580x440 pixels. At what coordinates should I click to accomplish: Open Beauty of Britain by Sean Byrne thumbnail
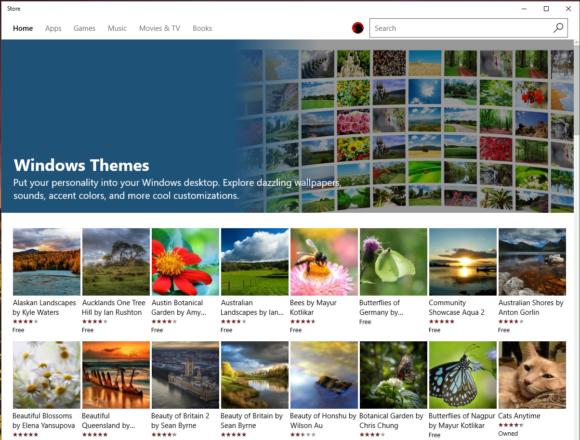(254, 375)
